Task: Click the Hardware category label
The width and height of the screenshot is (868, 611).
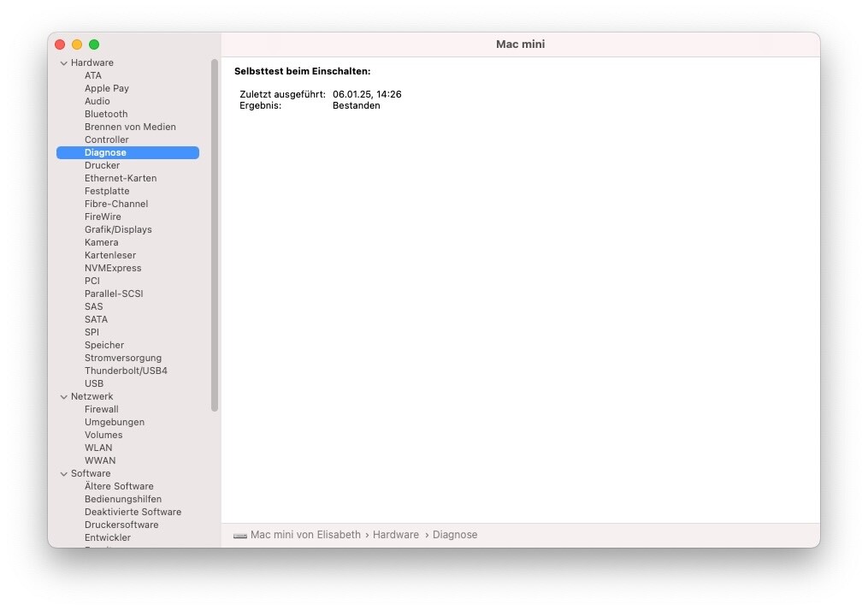Action: [92, 62]
